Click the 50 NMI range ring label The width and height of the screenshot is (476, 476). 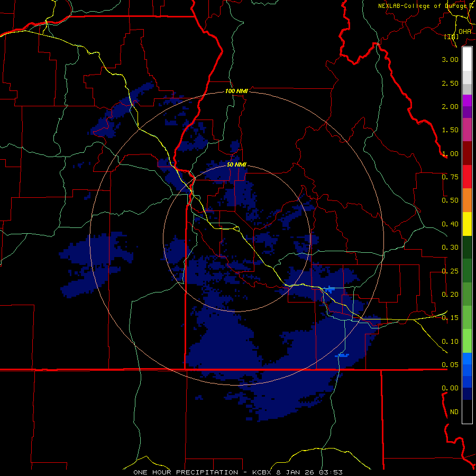point(236,164)
